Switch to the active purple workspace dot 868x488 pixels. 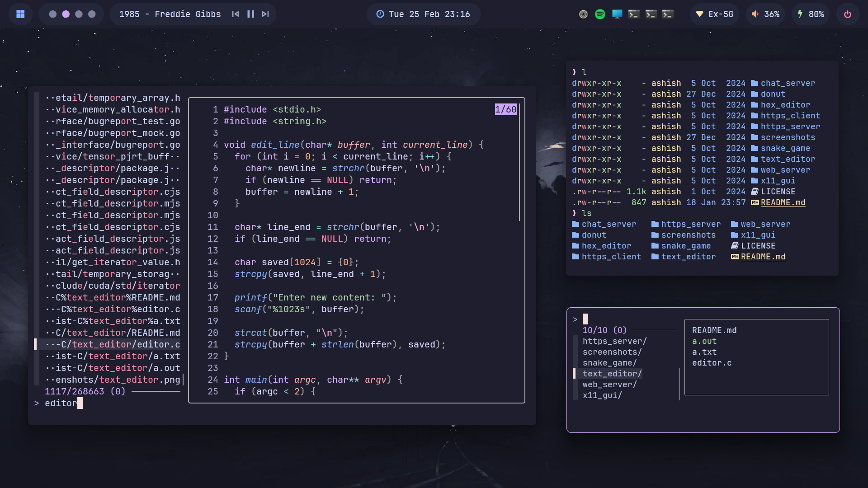(x=66, y=14)
